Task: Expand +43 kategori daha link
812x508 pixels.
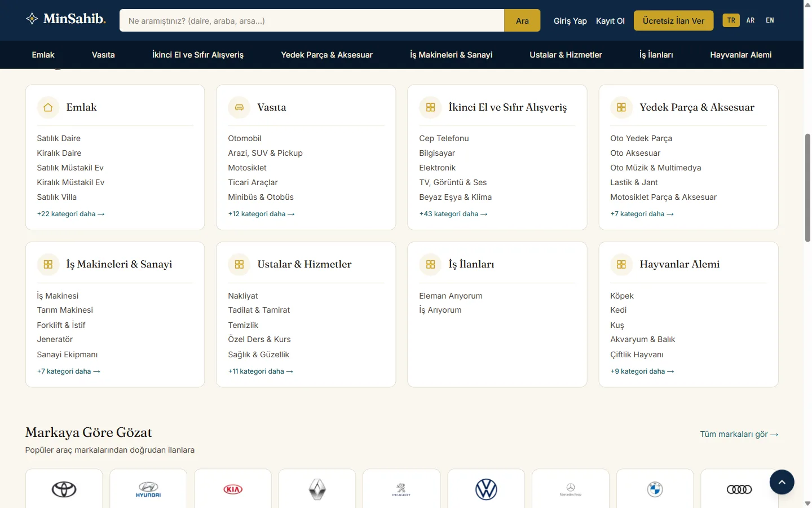Action: coord(453,214)
